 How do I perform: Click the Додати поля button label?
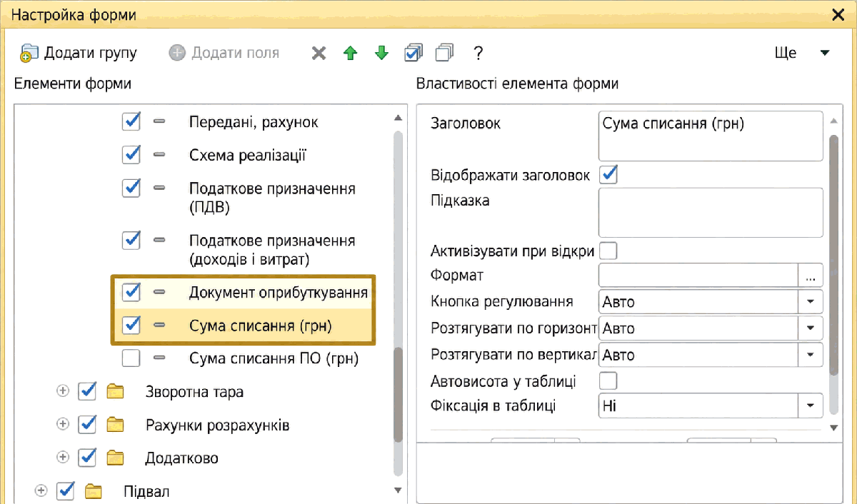point(236,53)
